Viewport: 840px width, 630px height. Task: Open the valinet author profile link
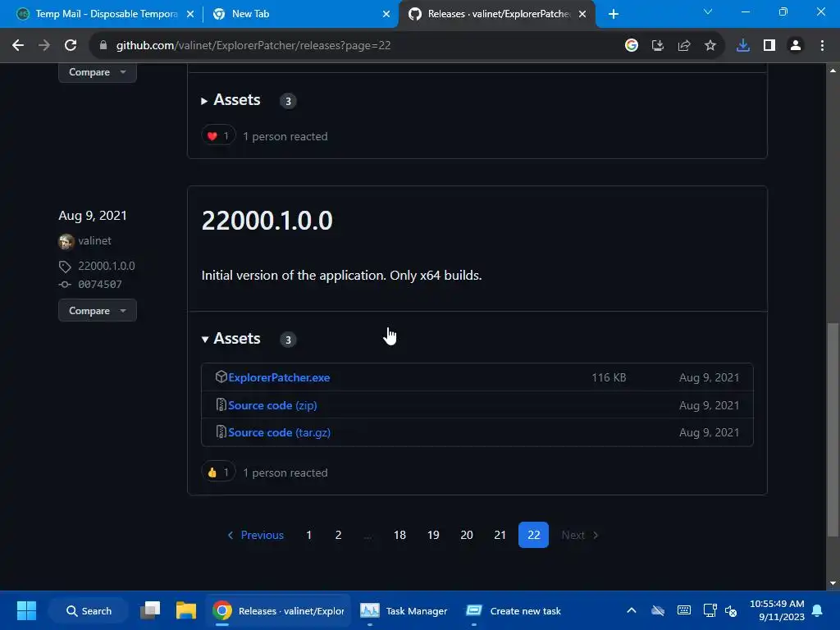pyautogui.click(x=95, y=241)
